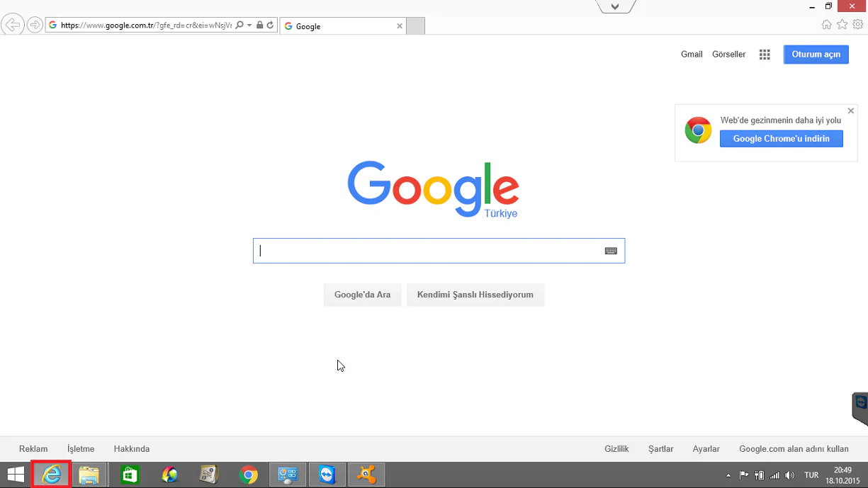Open File Explorer from the taskbar
Image resolution: width=868 pixels, height=488 pixels.
pyautogui.click(x=89, y=475)
